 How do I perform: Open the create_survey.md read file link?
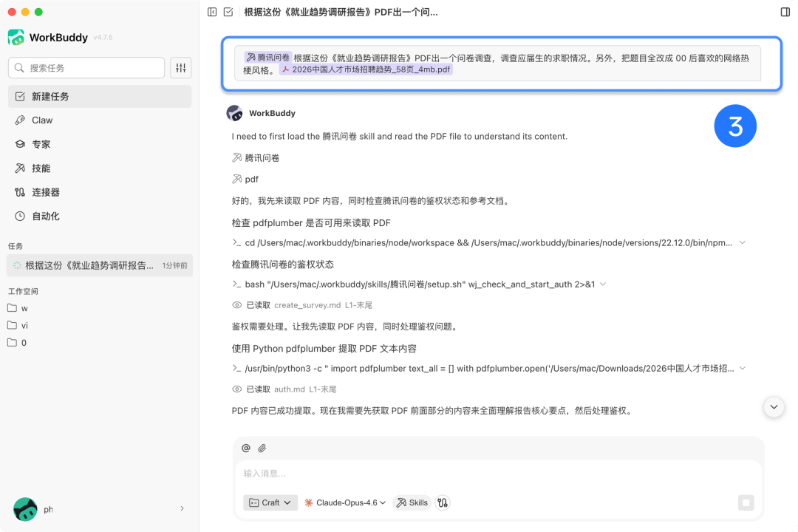pyautogui.click(x=307, y=305)
